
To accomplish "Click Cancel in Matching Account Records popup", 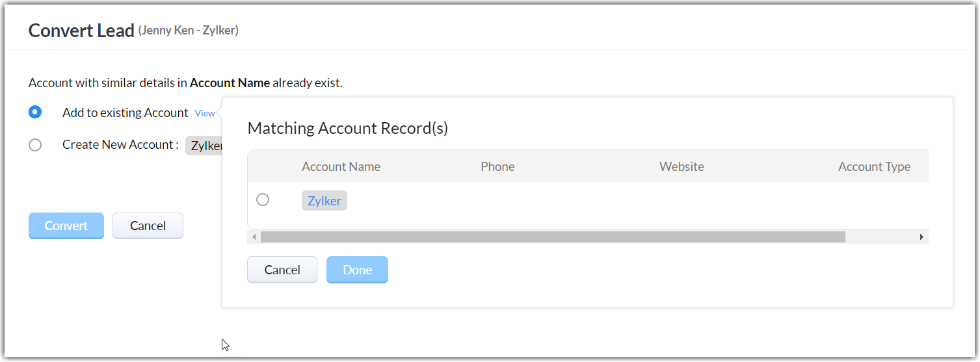I will tap(282, 270).
